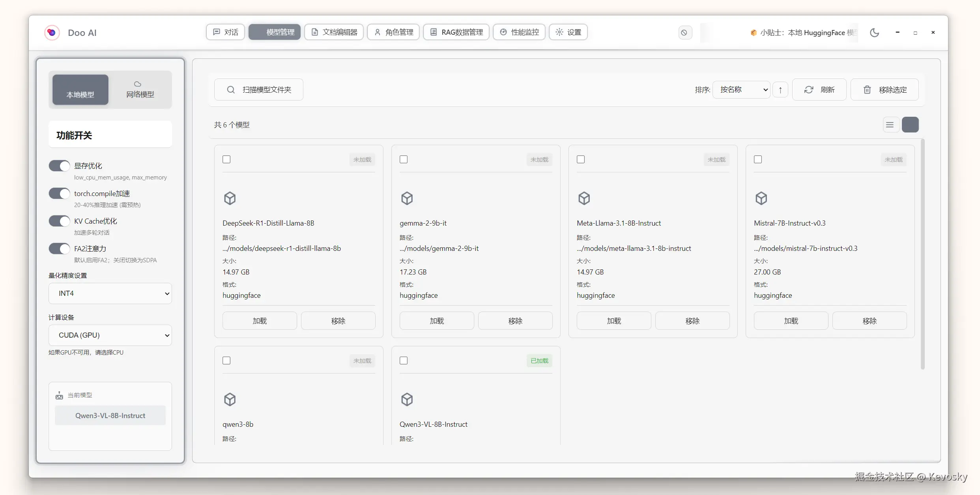Open the 性能监控 tab
980x495 pixels.
pyautogui.click(x=519, y=32)
